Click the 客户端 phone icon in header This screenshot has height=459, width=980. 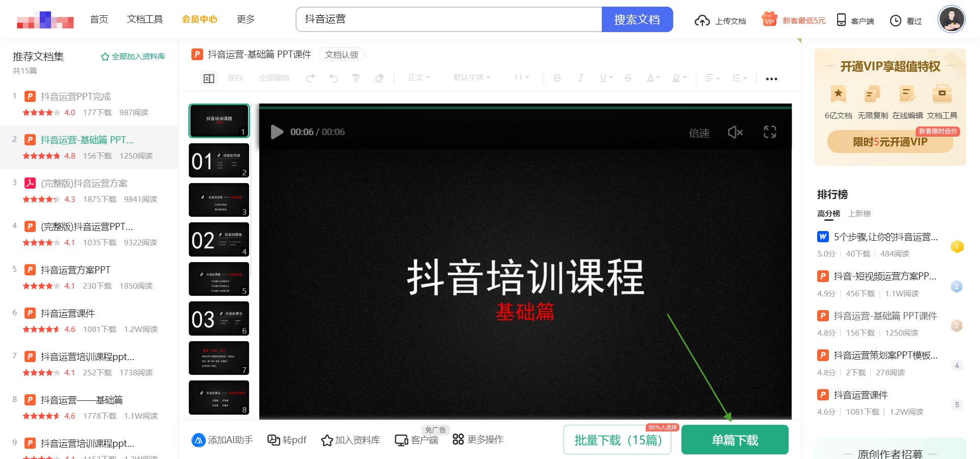click(x=841, y=20)
